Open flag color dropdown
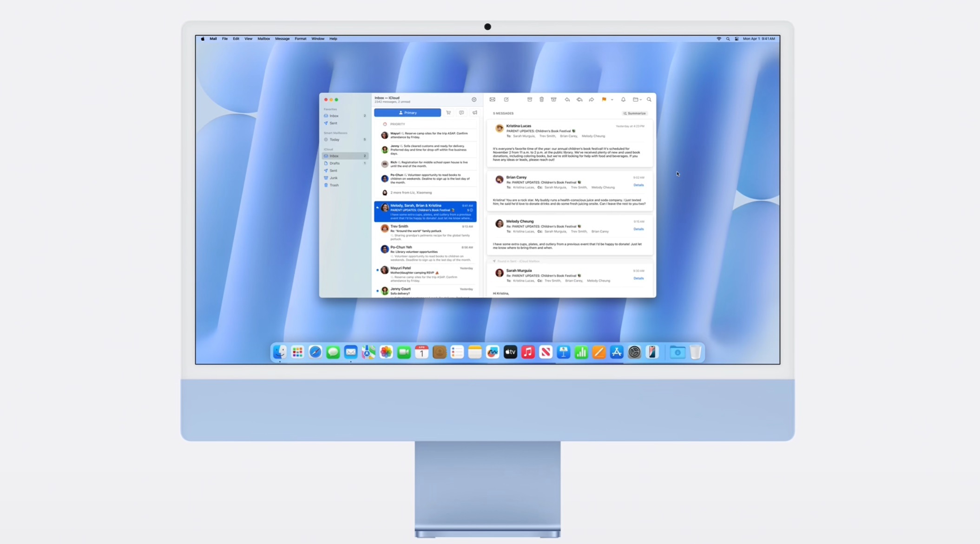The width and height of the screenshot is (980, 544). pyautogui.click(x=612, y=99)
